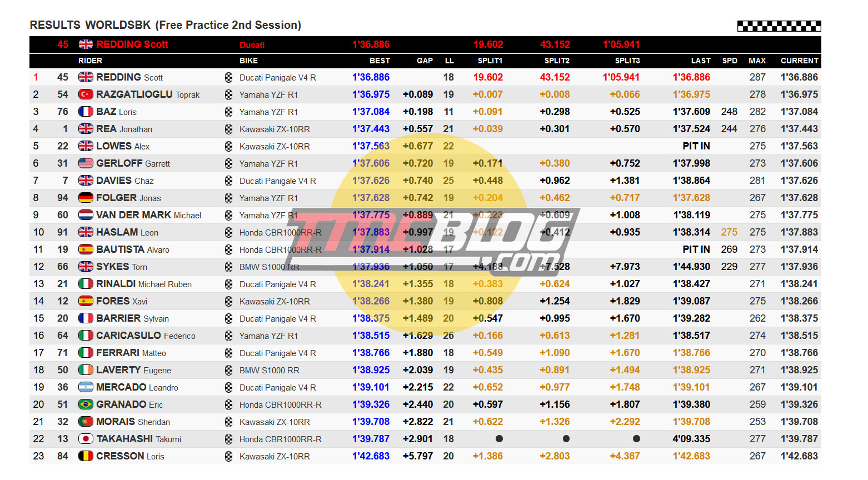Screen dimensions: 868x480
Task: Select the chequered icon in CRESSON's row
Action: [228, 457]
